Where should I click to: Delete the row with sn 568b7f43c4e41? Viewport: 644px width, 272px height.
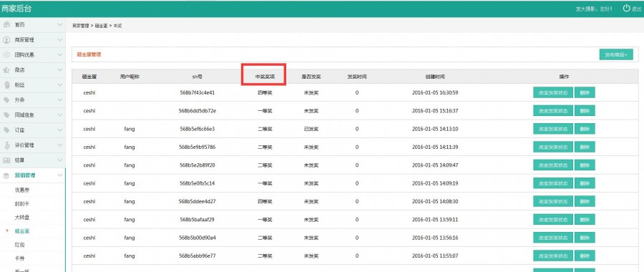(x=585, y=92)
